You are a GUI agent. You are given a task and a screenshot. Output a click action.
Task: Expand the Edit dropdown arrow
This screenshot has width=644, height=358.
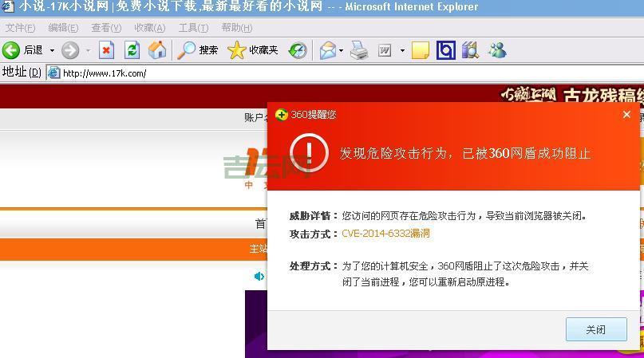coord(402,51)
